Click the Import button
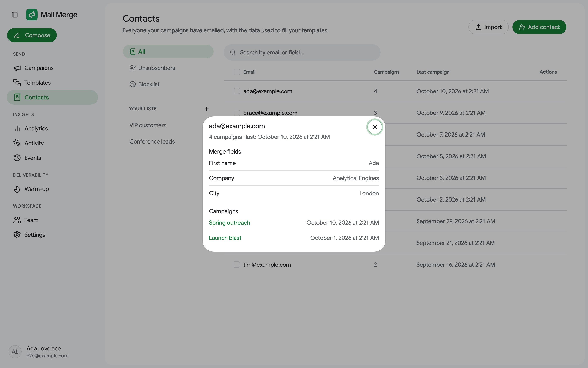The image size is (588, 368). (488, 27)
